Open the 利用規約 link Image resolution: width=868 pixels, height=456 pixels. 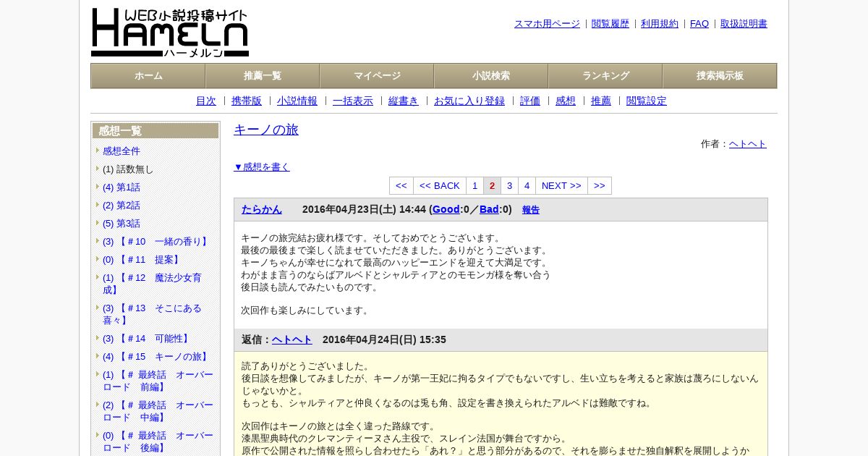pos(660,24)
